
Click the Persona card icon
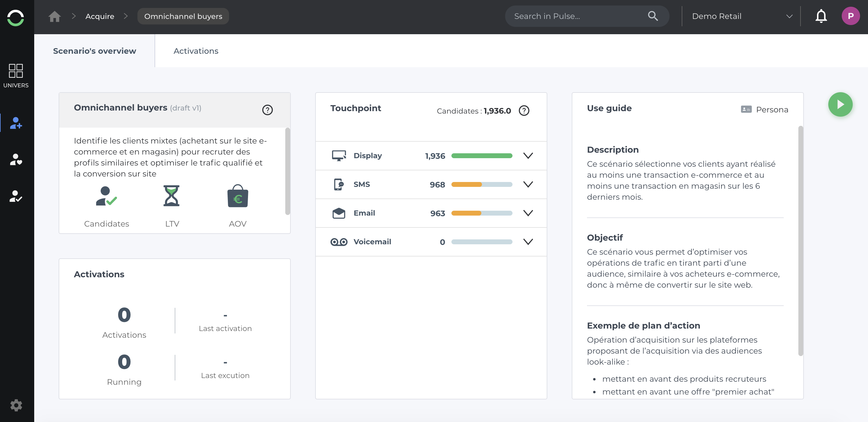coord(746,109)
